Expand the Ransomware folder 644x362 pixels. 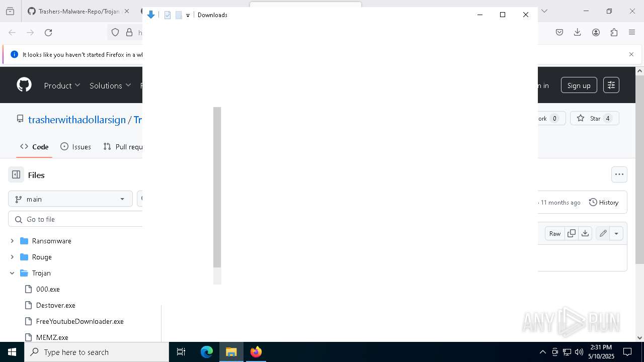[12, 241]
